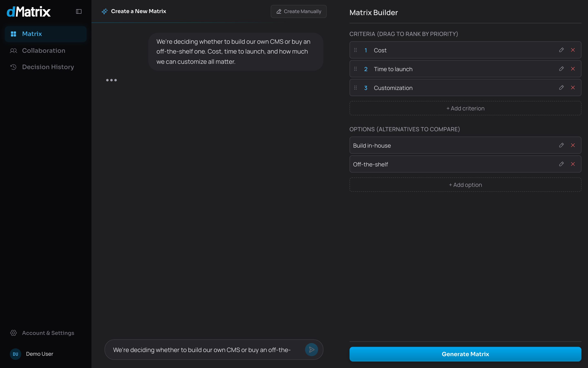The width and height of the screenshot is (588, 368).
Task: Click the number 1 rank badge
Action: point(365,50)
